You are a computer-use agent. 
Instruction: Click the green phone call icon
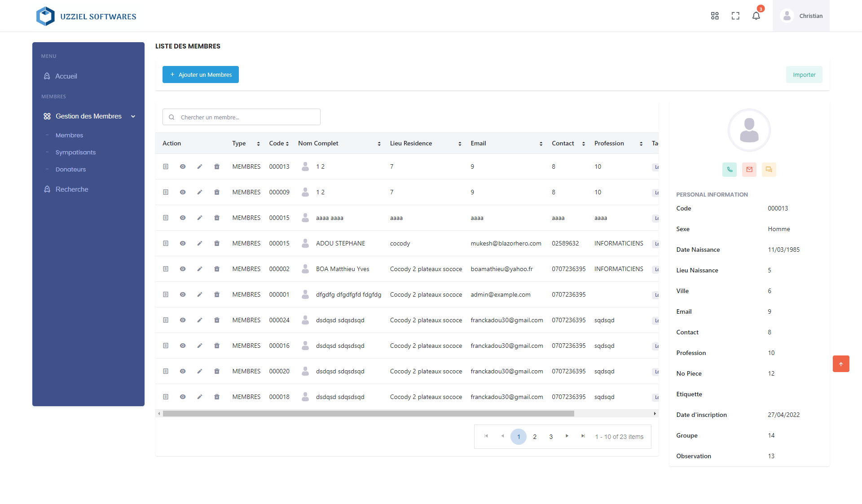(730, 170)
